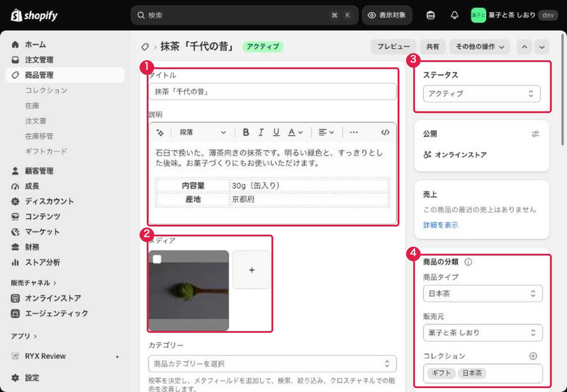Click 詳細を表示 link

pyautogui.click(x=440, y=225)
